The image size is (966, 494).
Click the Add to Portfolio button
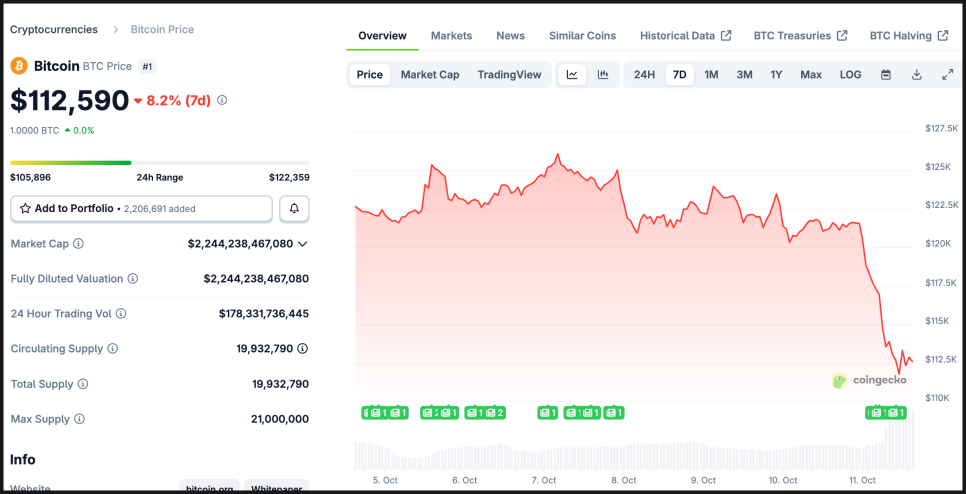pos(141,208)
